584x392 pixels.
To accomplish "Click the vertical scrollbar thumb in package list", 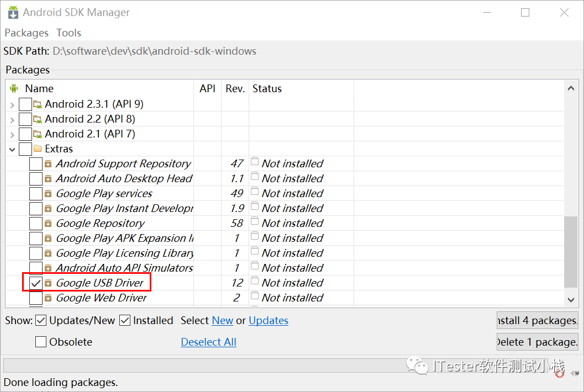I will [570, 252].
